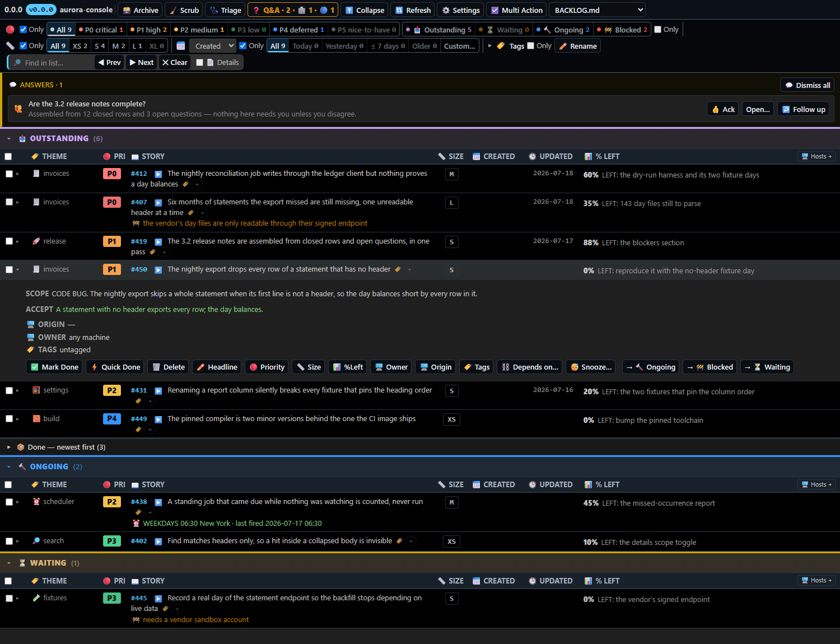840x644 pixels.
Task: Click the magnifier icon in the find box
Action: pos(17,63)
